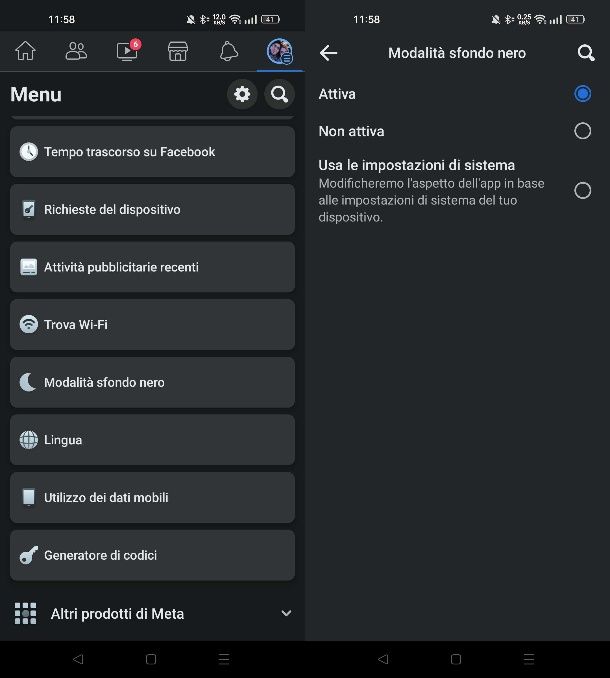Expand Altri prodotti di Meta section
Screen dimensions: 610x678
[152, 613]
